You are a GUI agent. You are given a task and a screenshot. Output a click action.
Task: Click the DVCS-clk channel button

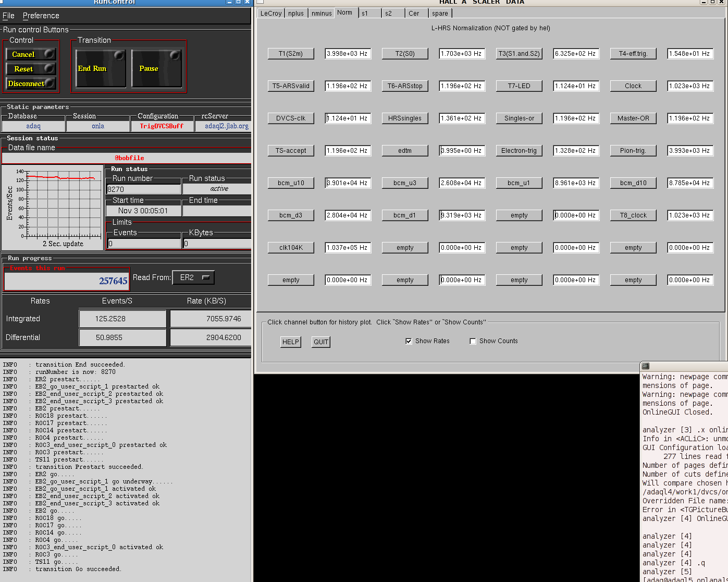coord(291,118)
